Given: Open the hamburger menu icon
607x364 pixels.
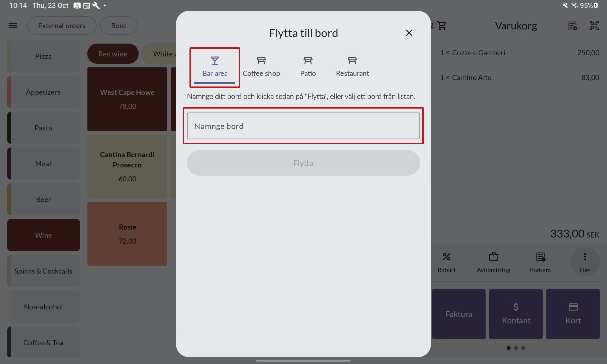Looking at the screenshot, I should [13, 25].
